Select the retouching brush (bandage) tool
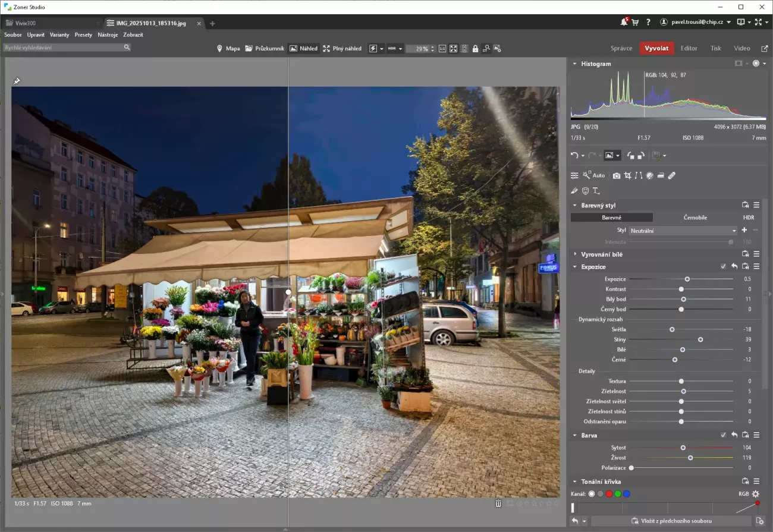 672,175
